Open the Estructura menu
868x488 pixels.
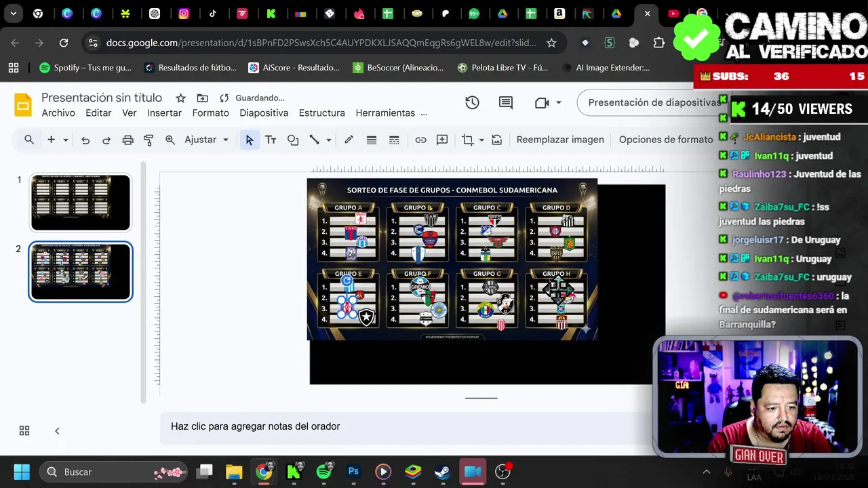(322, 113)
